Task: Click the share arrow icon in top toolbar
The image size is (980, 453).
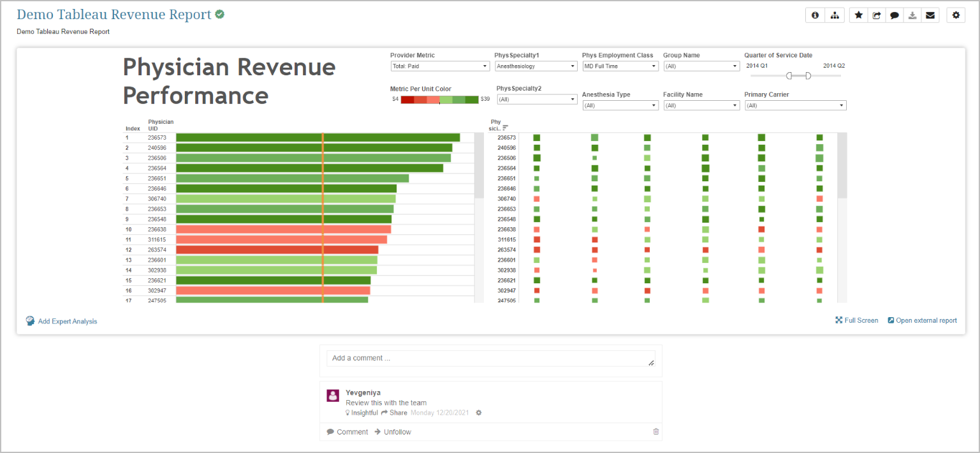Action: [x=877, y=16]
